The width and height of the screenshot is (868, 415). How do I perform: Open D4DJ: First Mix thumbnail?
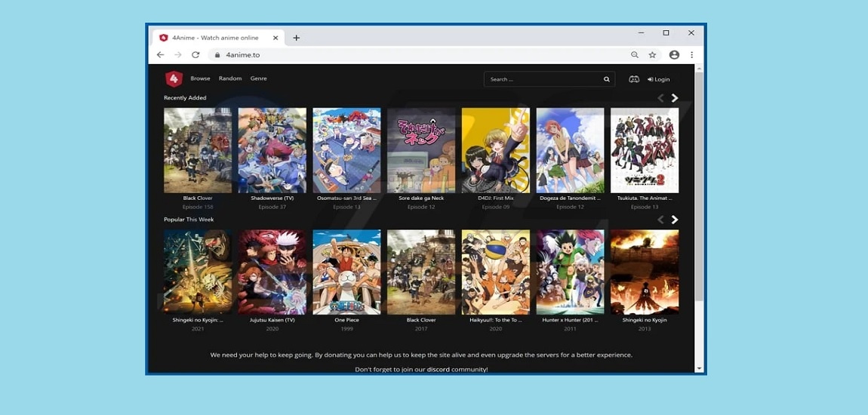tap(495, 150)
